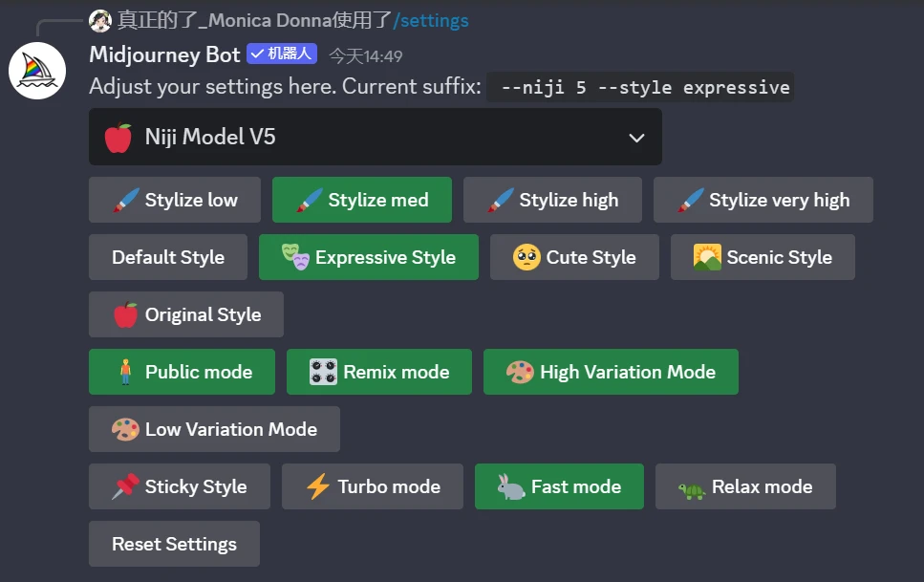Viewport: 924px width, 582px height.
Task: Click the username 真正的了_Monica Donna
Action: (225, 21)
